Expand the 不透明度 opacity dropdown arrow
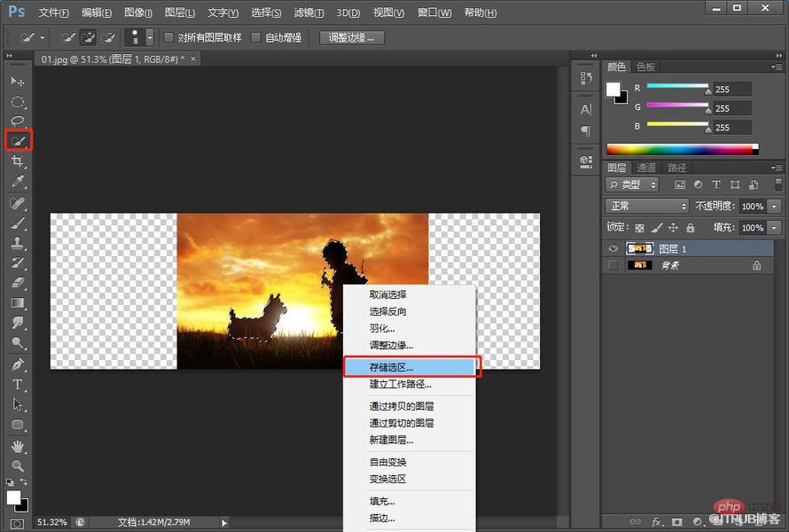789x532 pixels. pos(774,206)
